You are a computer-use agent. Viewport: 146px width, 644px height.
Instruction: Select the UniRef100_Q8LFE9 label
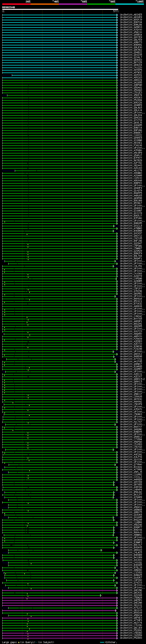[131, 40]
